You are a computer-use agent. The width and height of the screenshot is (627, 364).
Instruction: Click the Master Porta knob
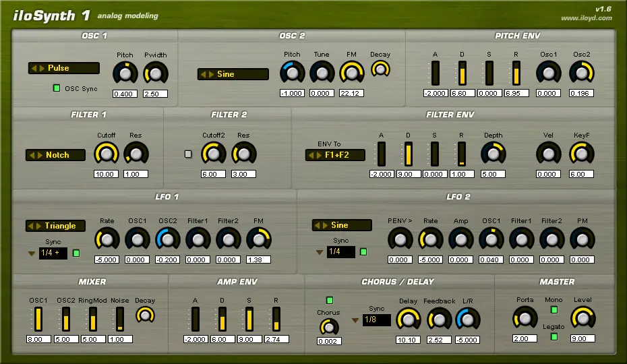click(525, 318)
